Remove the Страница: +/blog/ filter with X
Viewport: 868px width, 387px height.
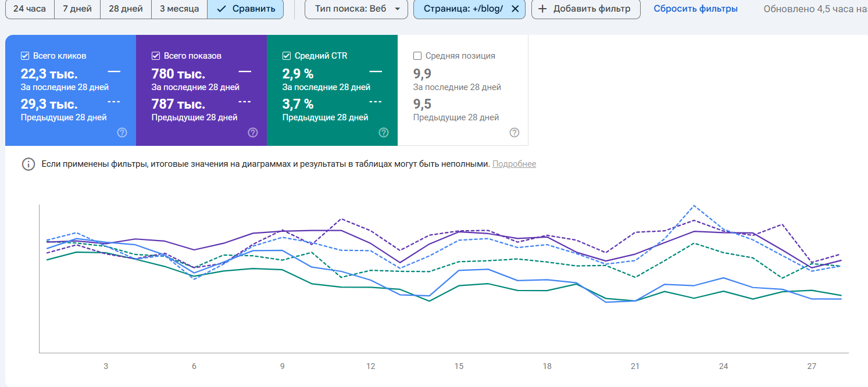(x=515, y=9)
